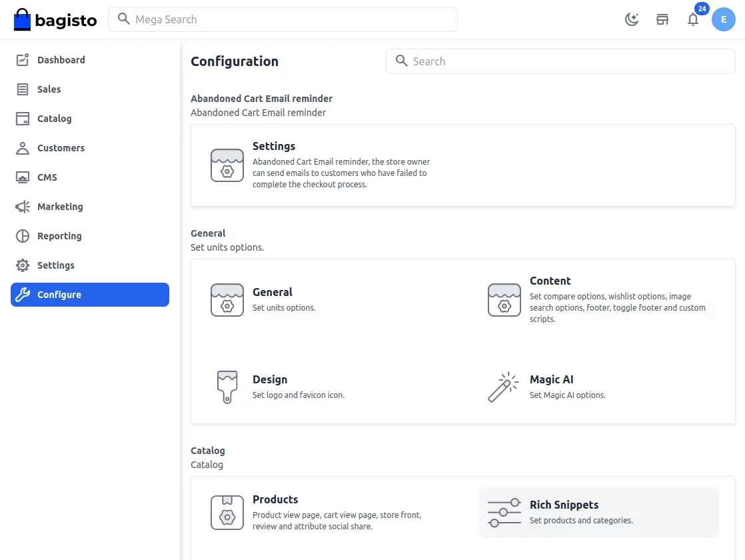Click 'Set logo and favicon icon.' text
This screenshot has width=745, height=560.
pyautogui.click(x=299, y=395)
